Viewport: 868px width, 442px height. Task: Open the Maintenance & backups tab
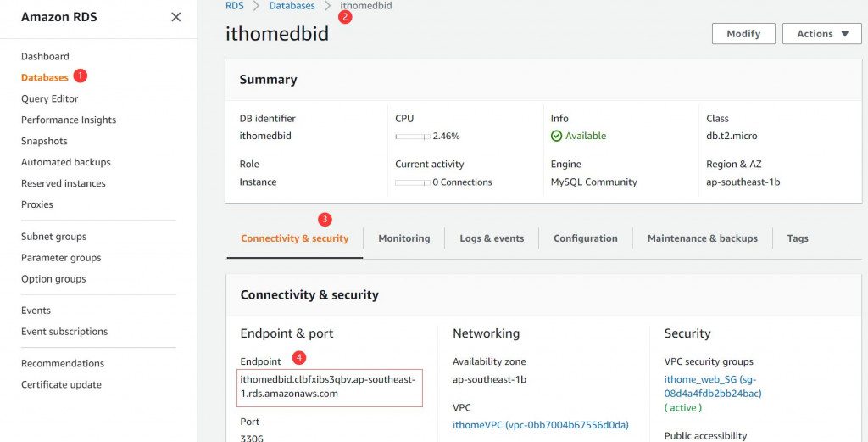coord(702,238)
